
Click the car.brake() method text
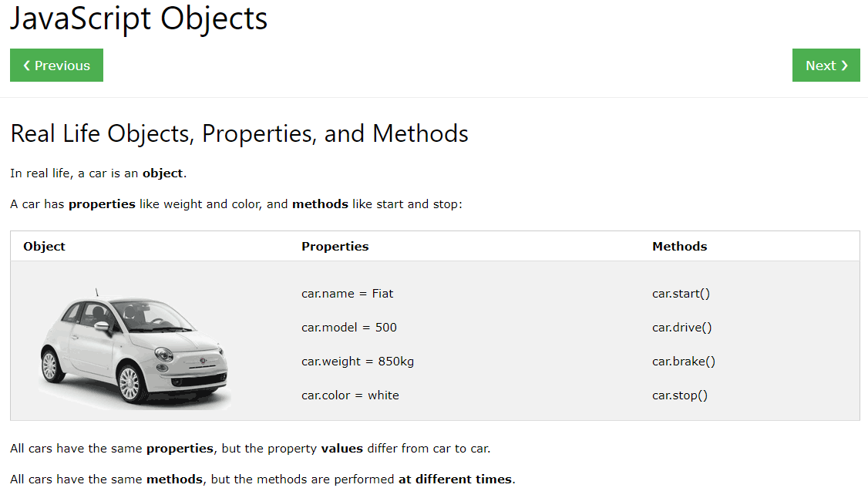[684, 362]
